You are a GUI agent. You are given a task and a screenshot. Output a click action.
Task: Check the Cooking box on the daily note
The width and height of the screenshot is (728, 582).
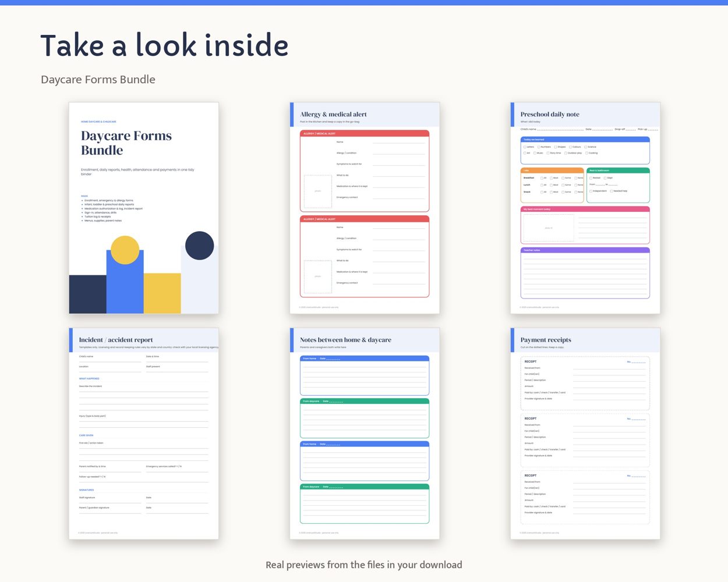(x=586, y=153)
